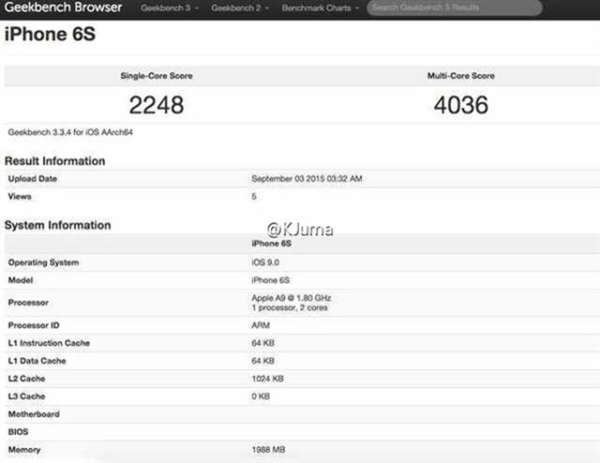Select the September 03 2015 upload date value
The height and width of the screenshot is (463, 600).
307,179
